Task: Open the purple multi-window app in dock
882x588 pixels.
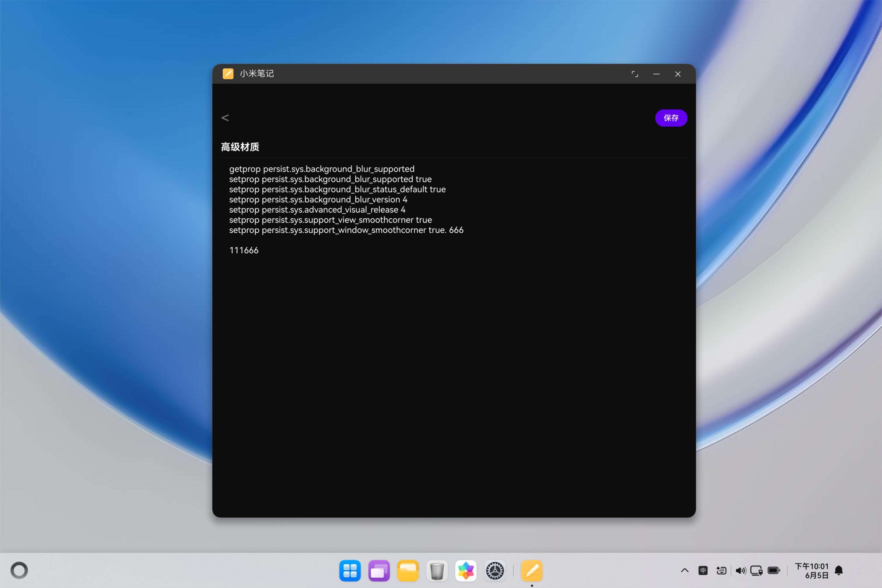Action: pos(379,570)
